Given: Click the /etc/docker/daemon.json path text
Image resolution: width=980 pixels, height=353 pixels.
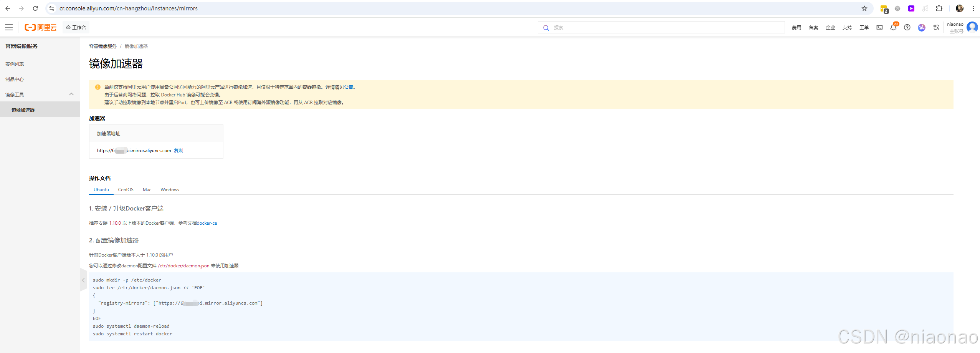Looking at the screenshot, I should pos(183,266).
